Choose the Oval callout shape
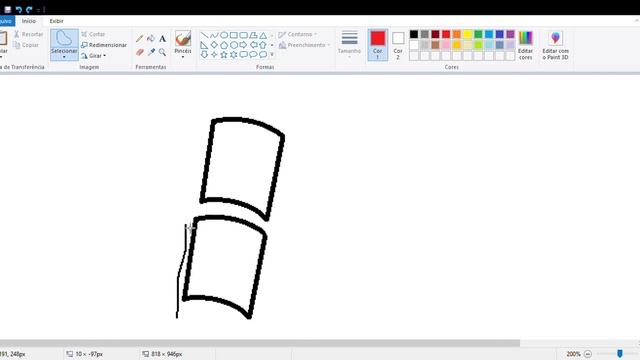This screenshot has width=640, height=360. 253,54
